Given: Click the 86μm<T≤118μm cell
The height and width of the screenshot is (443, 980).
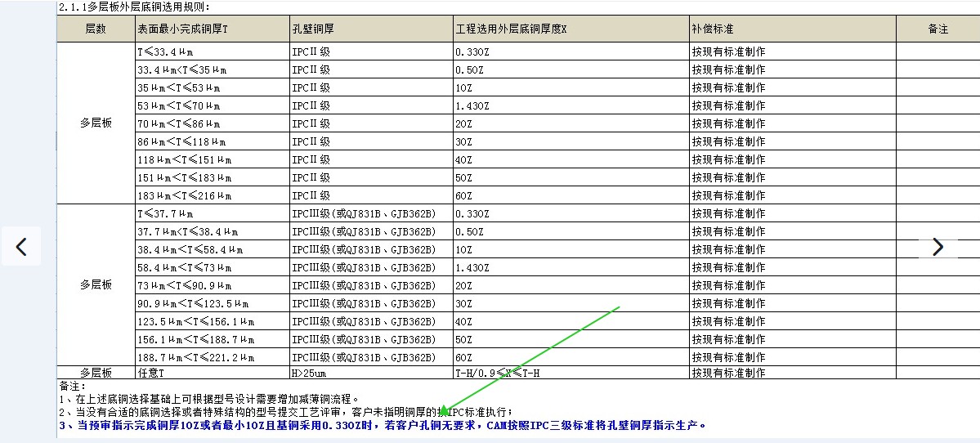Looking at the screenshot, I should [x=213, y=142].
